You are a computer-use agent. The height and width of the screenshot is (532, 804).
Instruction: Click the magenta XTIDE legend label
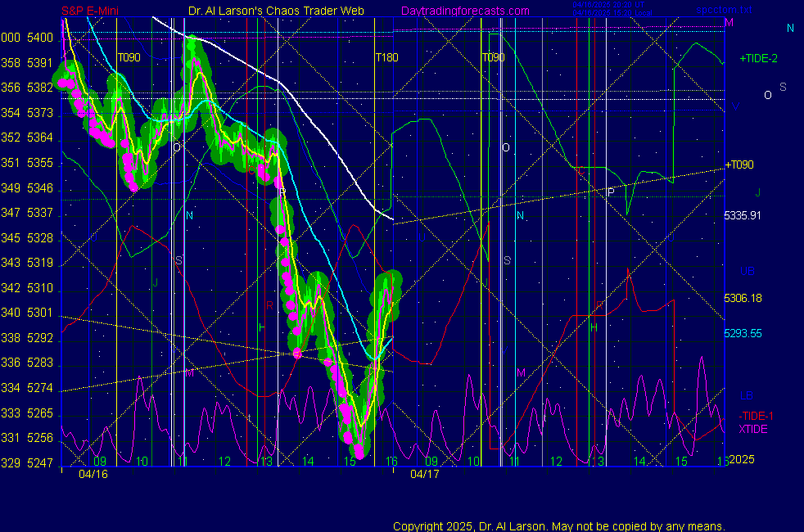(x=753, y=429)
